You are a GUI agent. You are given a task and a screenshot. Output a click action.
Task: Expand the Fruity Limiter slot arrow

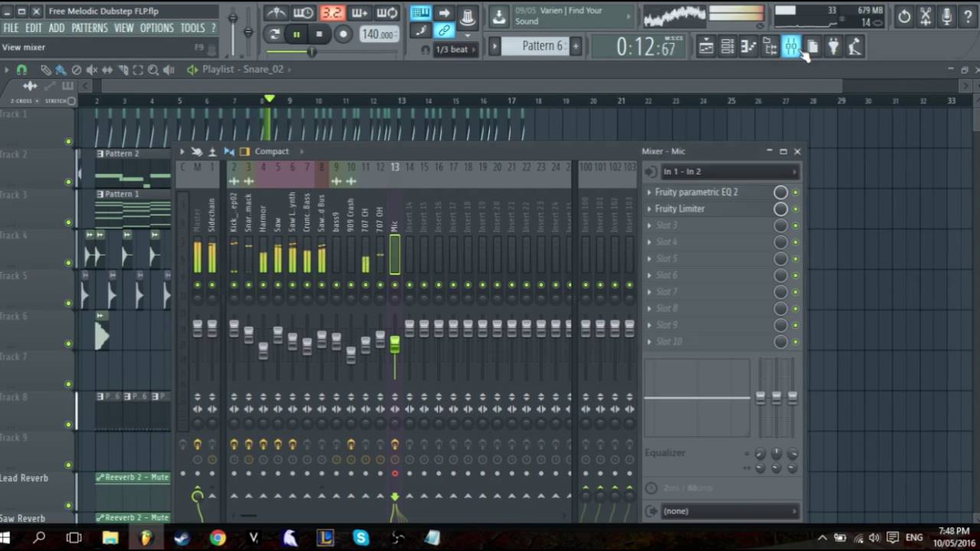649,209
